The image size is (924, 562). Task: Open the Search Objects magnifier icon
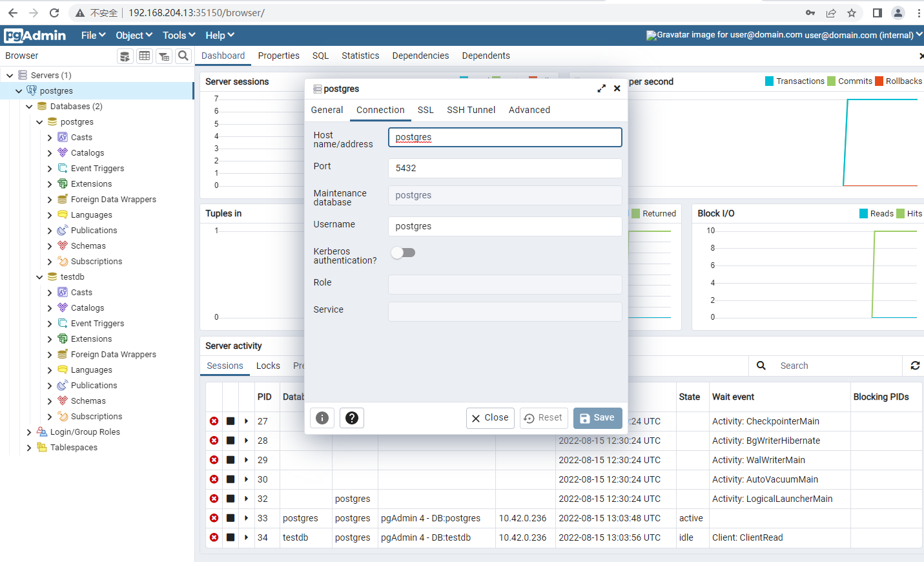pyautogui.click(x=183, y=56)
